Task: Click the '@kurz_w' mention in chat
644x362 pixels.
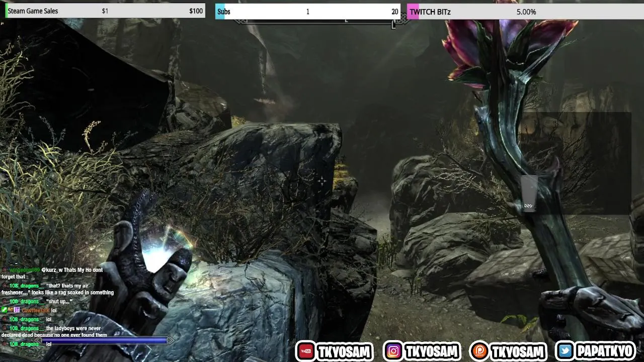Action: pos(52,270)
